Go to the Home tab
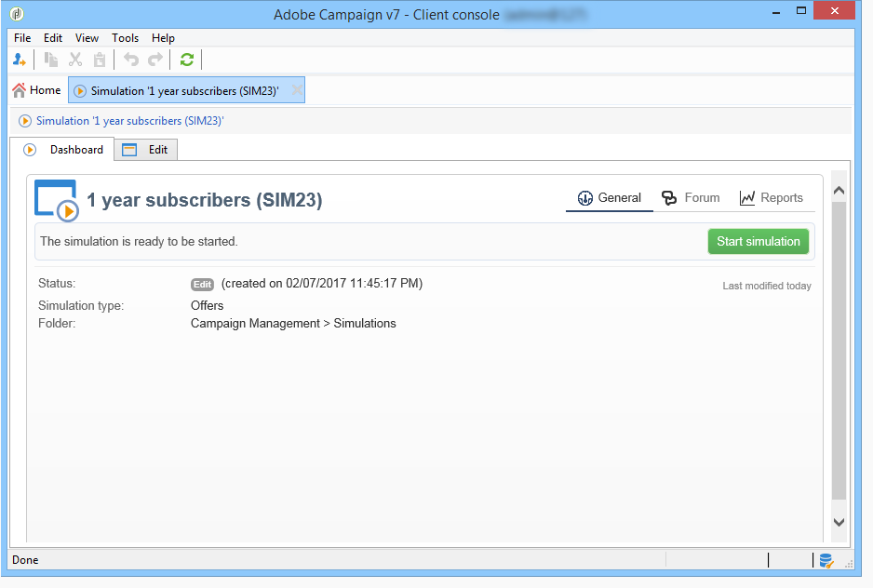 click(x=36, y=90)
